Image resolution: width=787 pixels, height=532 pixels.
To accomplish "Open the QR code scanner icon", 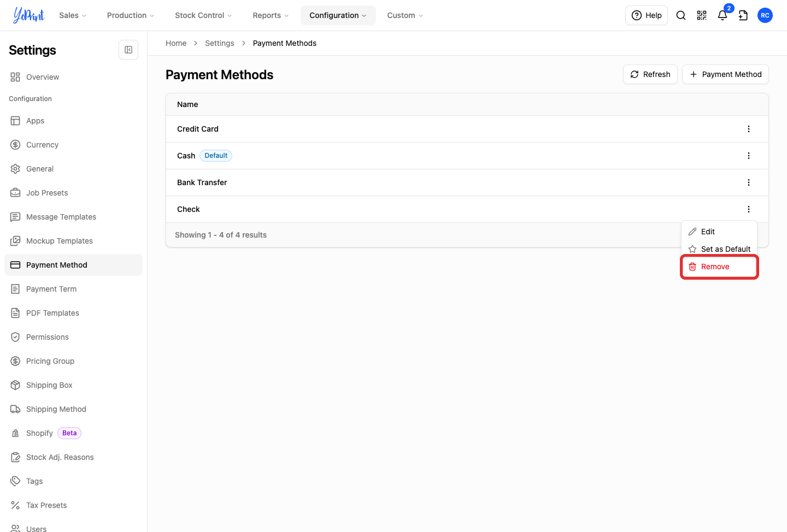I will [702, 15].
